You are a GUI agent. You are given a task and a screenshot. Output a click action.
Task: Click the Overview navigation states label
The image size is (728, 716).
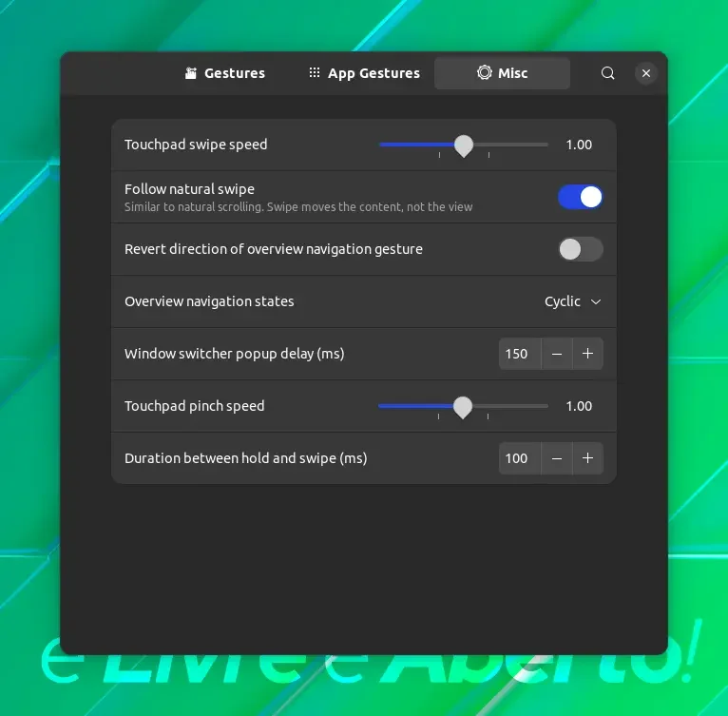pos(209,301)
